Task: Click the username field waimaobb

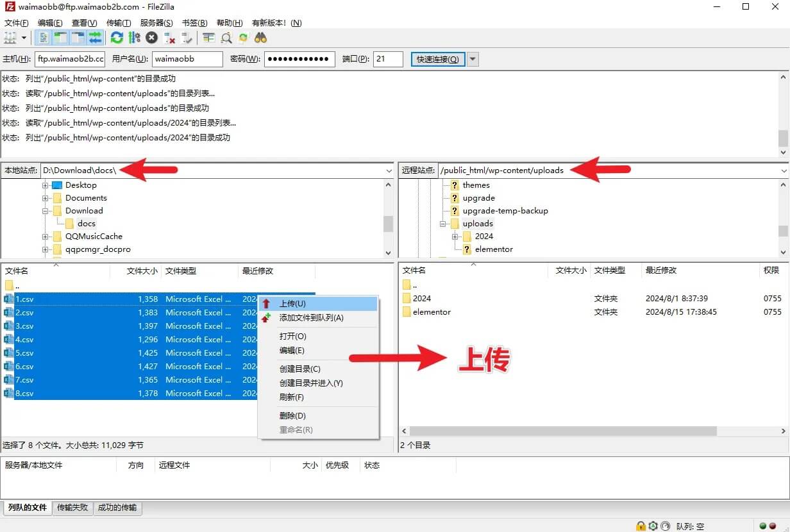Action: (x=187, y=59)
